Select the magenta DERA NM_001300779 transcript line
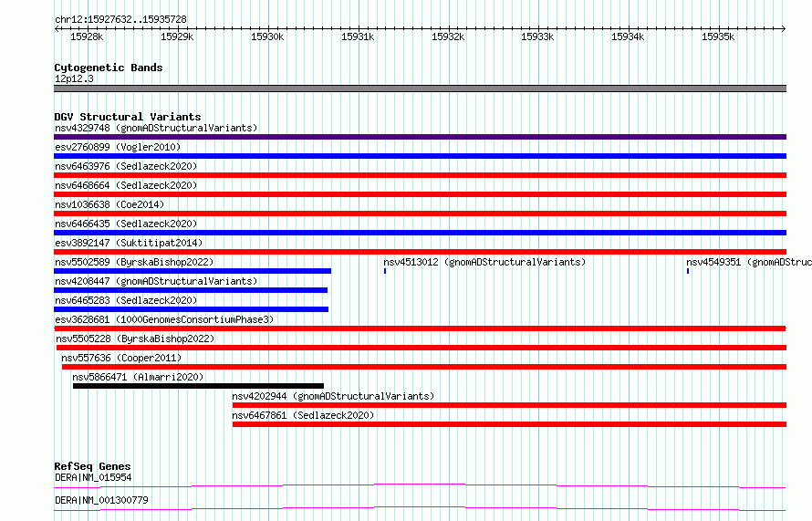Image resolution: width=812 pixels, height=521 pixels. tap(420, 508)
